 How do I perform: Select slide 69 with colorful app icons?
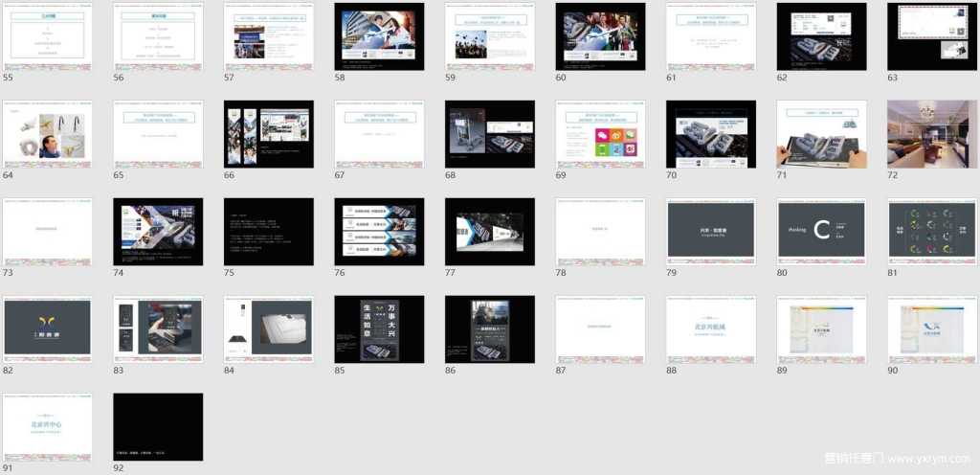pyautogui.click(x=600, y=134)
